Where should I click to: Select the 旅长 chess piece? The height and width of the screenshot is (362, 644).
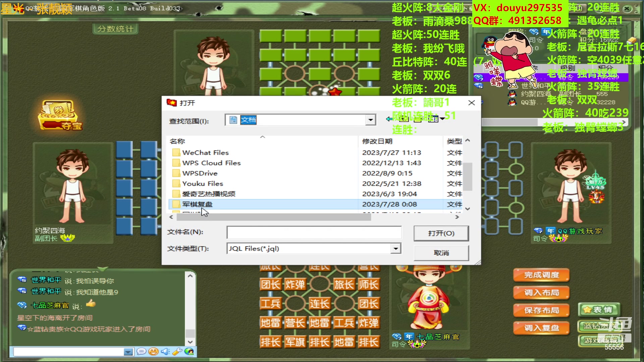pyautogui.click(x=344, y=285)
